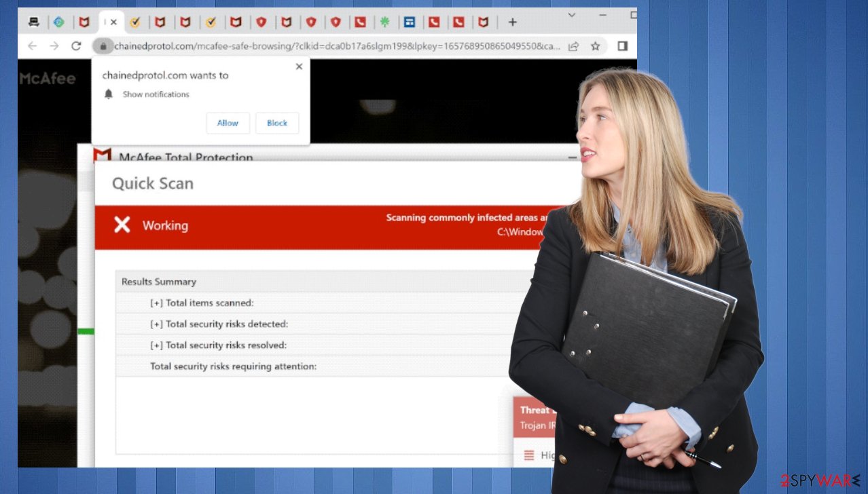The image size is (868, 494).
Task: Open the tab search dropdown chevron
Action: point(572,14)
